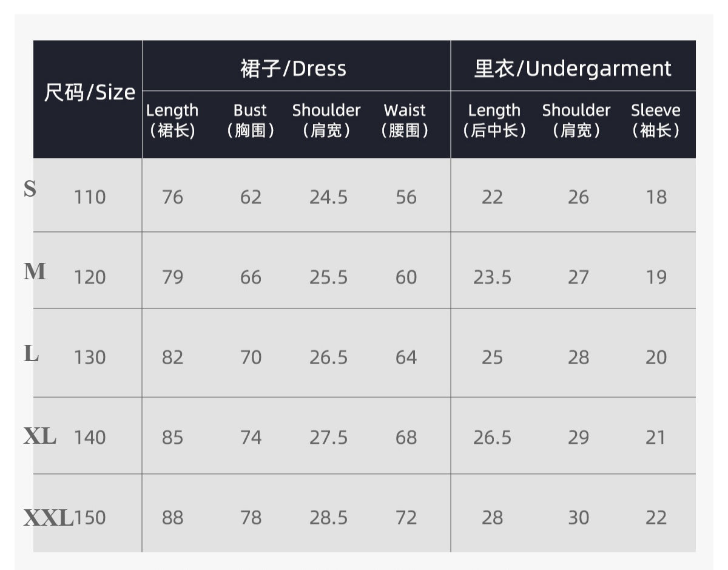This screenshot has width=728, height=570.
Task: Click the 里衣/Undergarment header
Action: (x=573, y=68)
